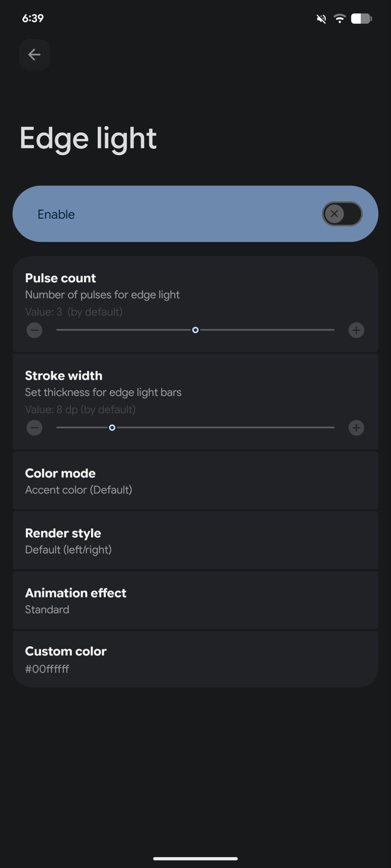
Task: Increase pulse count with plus icon
Action: pyautogui.click(x=356, y=330)
